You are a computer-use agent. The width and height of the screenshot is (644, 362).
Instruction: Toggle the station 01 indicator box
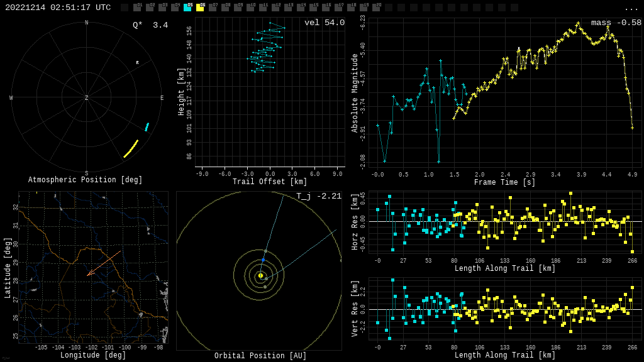tap(137, 8)
